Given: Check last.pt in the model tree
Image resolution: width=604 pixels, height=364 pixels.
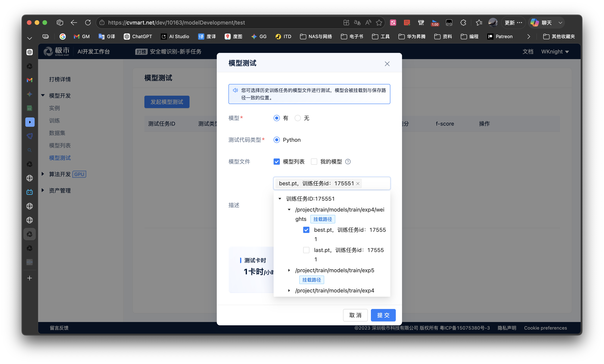Looking at the screenshot, I should pyautogui.click(x=306, y=250).
